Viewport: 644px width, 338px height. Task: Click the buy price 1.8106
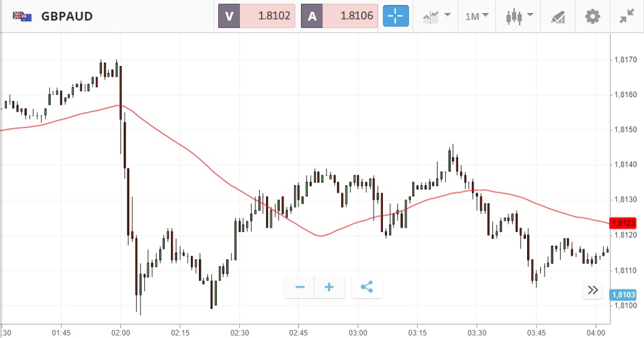349,16
